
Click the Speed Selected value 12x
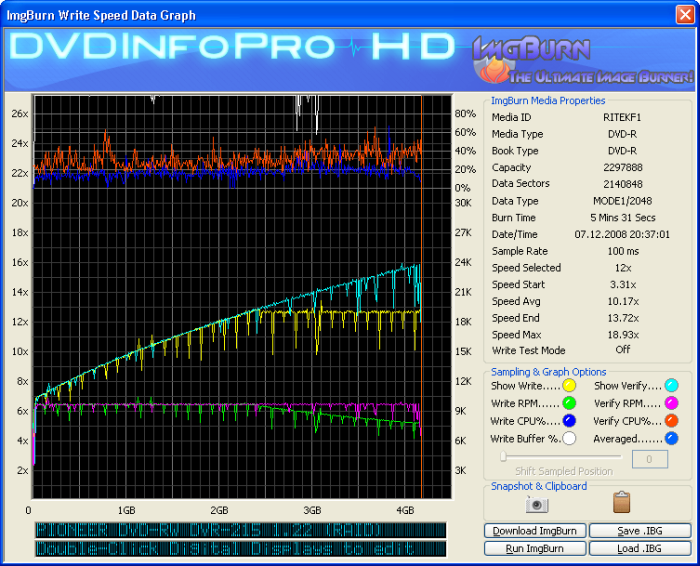(623, 268)
